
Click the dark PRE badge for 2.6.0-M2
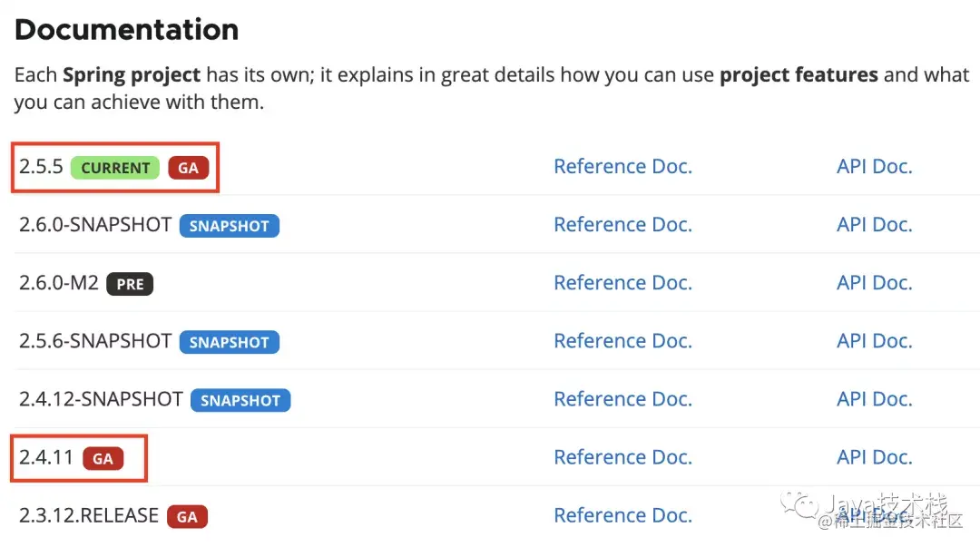[130, 284]
